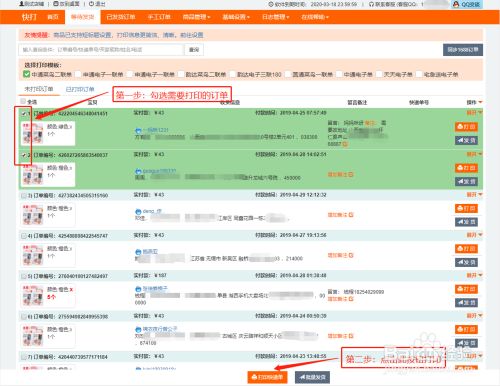Click the add-note edit icon on order 4
The width and height of the screenshot is (500, 386).
click(x=351, y=255)
